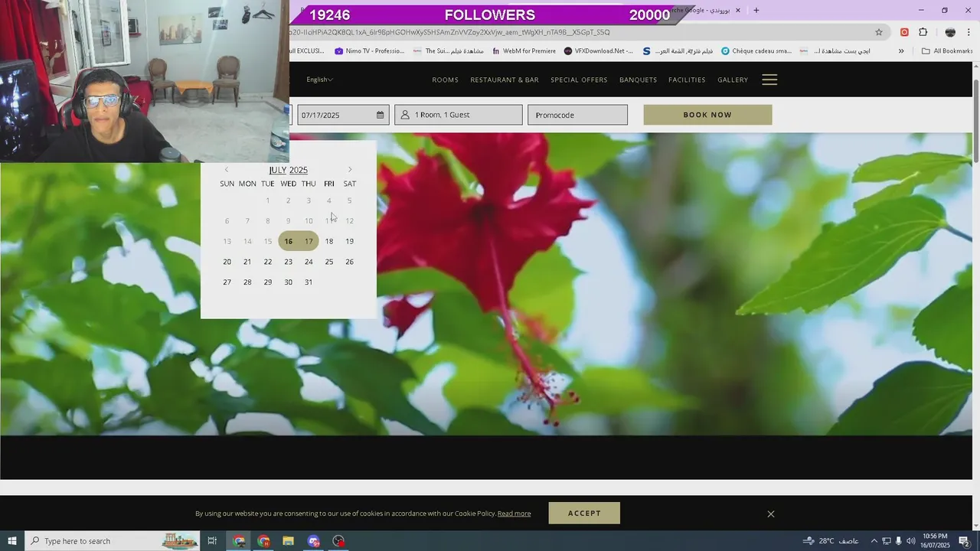Open the Chrome three-dot menu

click(969, 32)
